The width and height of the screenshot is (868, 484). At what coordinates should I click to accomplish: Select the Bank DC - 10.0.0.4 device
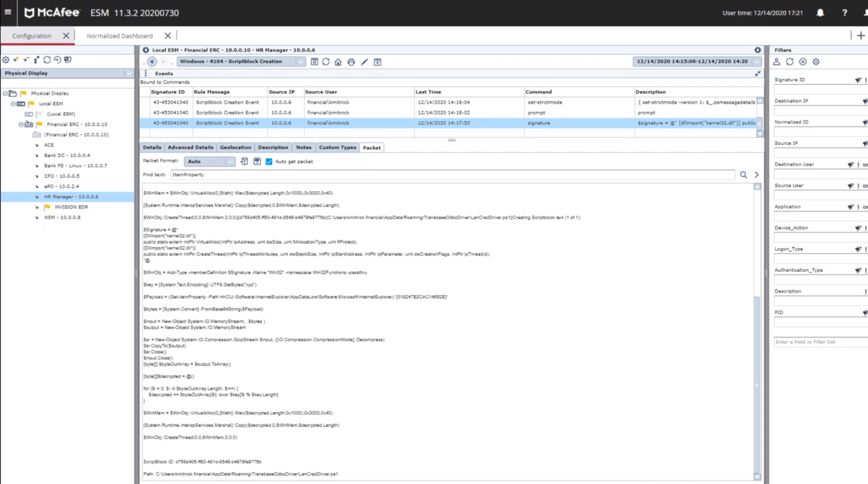tap(67, 155)
